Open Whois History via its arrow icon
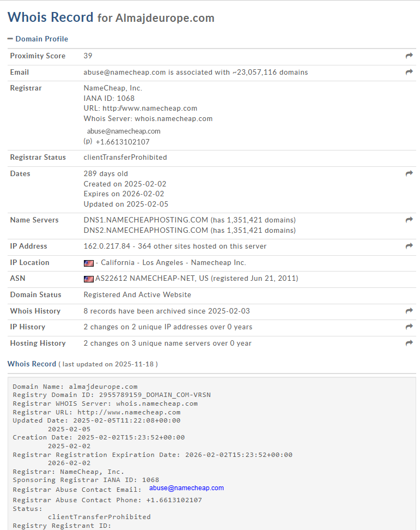The height and width of the screenshot is (530, 420). (409, 311)
